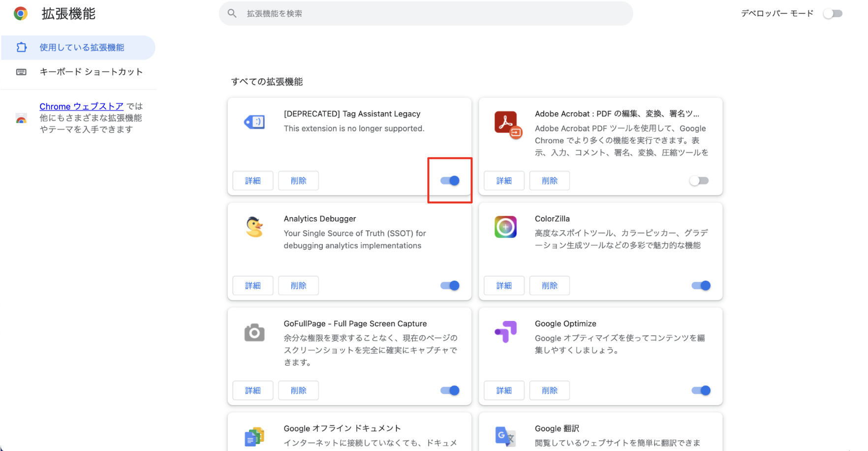Click the search magnifier icon
Screen dimensions: 868x451
[x=232, y=13]
